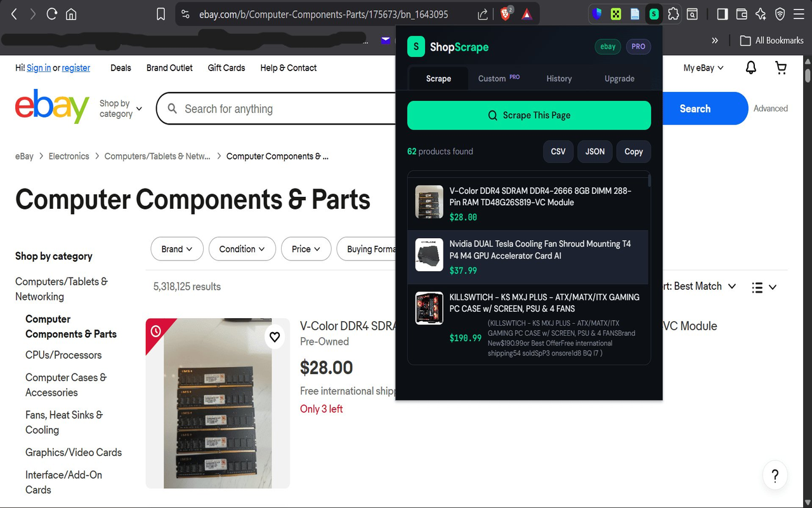Open the blue document extension icon
812x508 pixels.
635,14
